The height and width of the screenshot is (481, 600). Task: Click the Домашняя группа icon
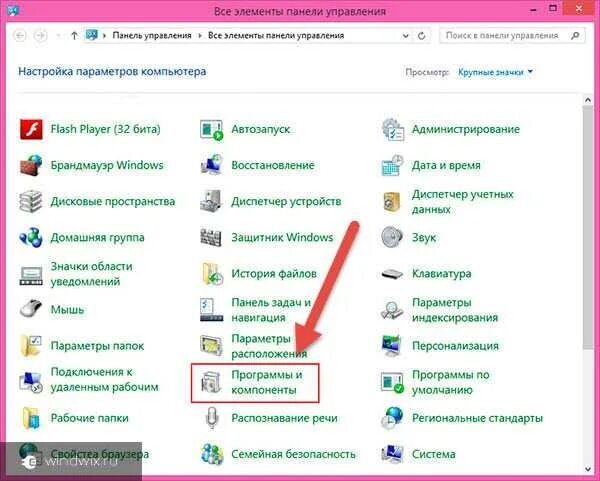(x=31, y=237)
